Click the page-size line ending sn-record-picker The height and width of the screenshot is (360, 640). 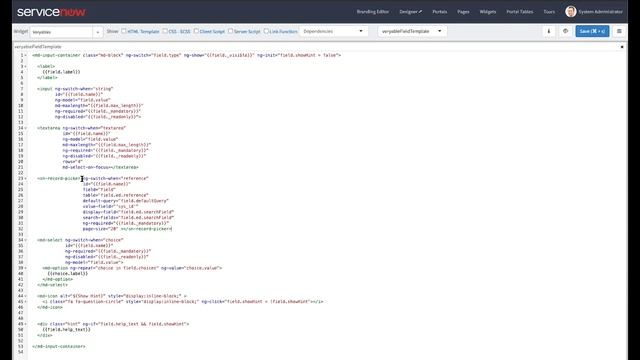click(x=127, y=229)
